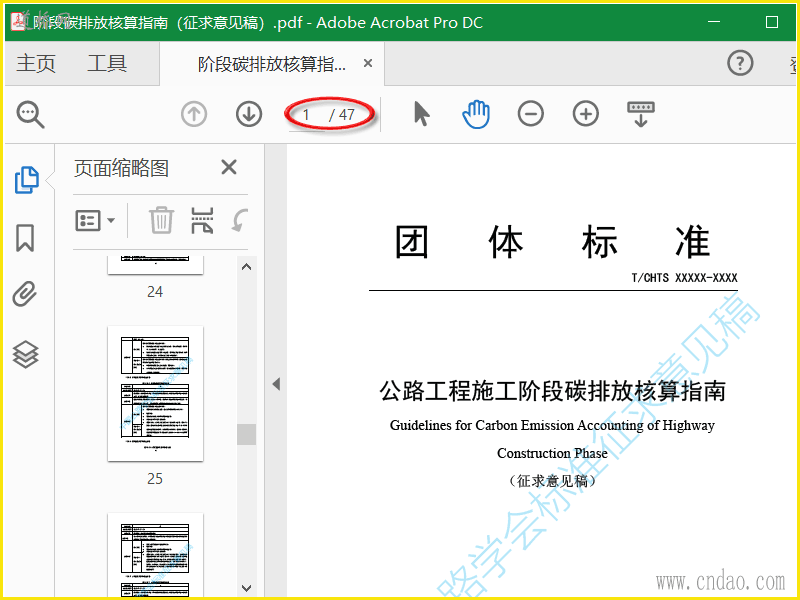Click the search magnifier icon in toolbar

coord(31,114)
